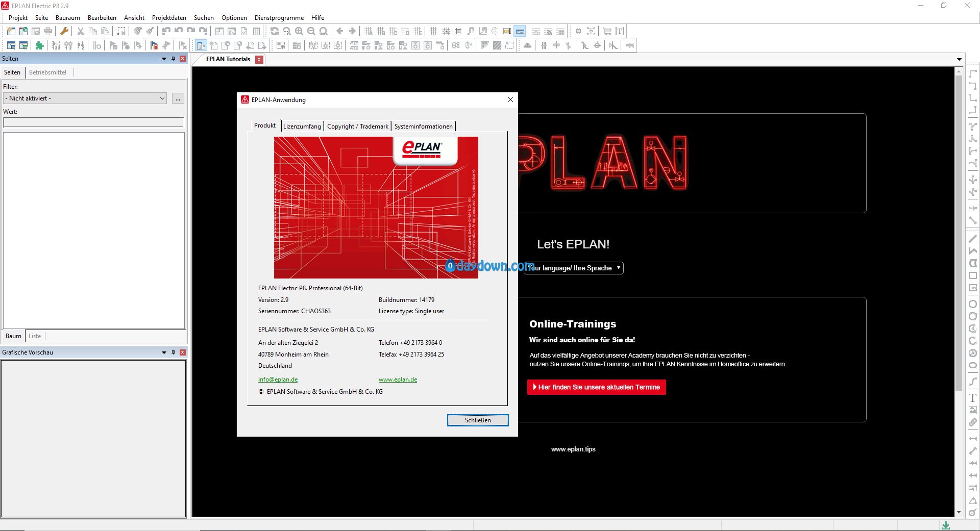Image resolution: width=980 pixels, height=531 pixels.
Task: Click the hatched area icon
Action: click(497, 45)
